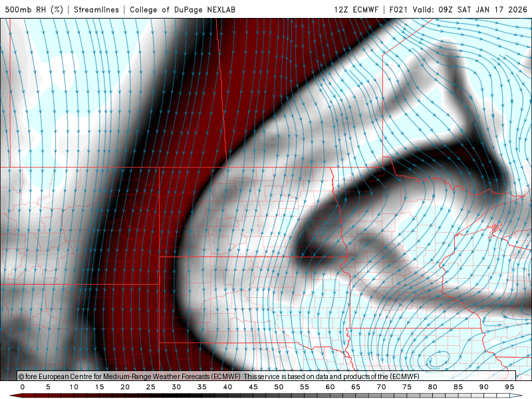
Task: Click the "85" color scale label
Action: click(458, 387)
